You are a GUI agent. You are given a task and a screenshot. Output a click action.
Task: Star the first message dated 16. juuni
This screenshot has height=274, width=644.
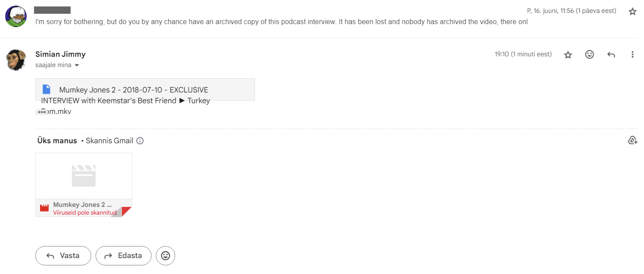[x=632, y=12]
